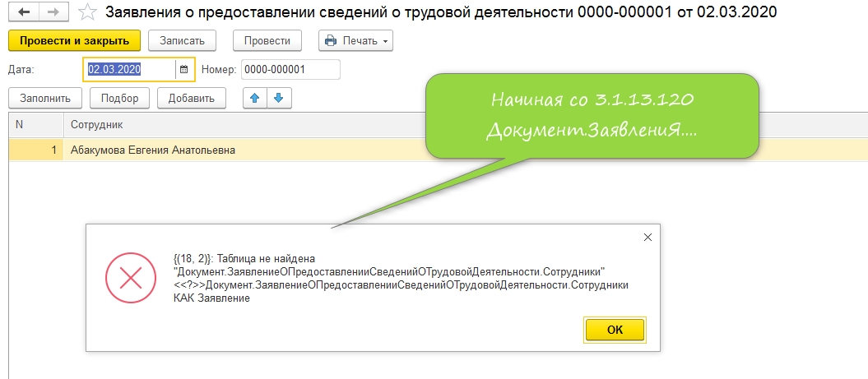Image resolution: width=868 pixels, height=379 pixels.
Task: Add a row with Добавить button
Action: click(192, 99)
